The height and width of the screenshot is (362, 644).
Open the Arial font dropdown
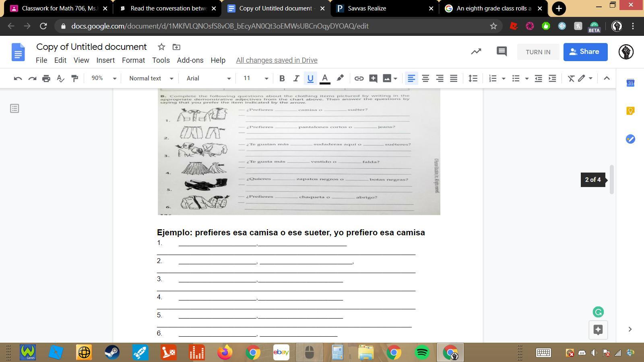pos(208,78)
